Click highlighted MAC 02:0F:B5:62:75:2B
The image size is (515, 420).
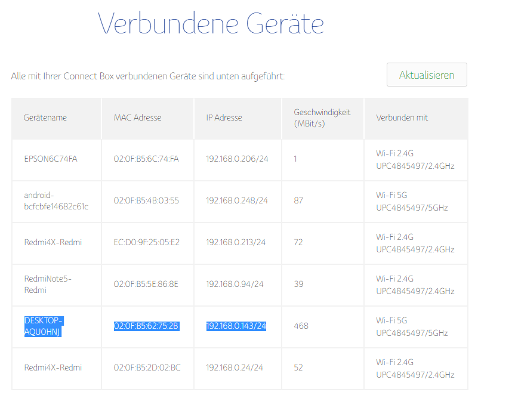(x=146, y=326)
